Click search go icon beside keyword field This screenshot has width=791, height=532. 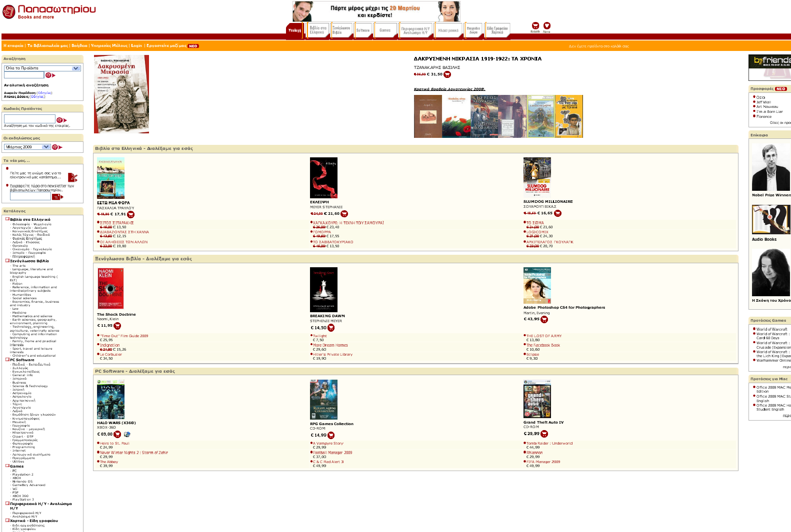(x=50, y=75)
